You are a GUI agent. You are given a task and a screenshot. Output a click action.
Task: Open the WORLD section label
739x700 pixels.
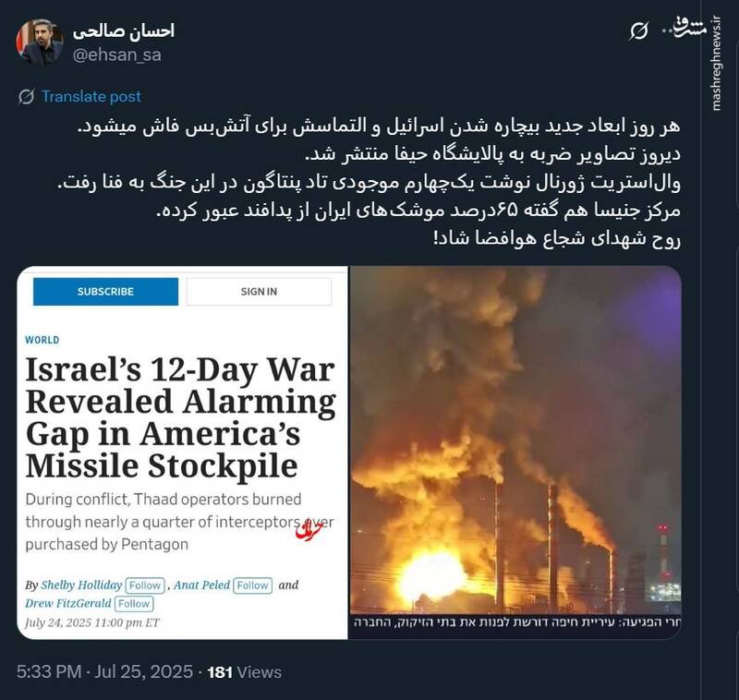coord(42,340)
